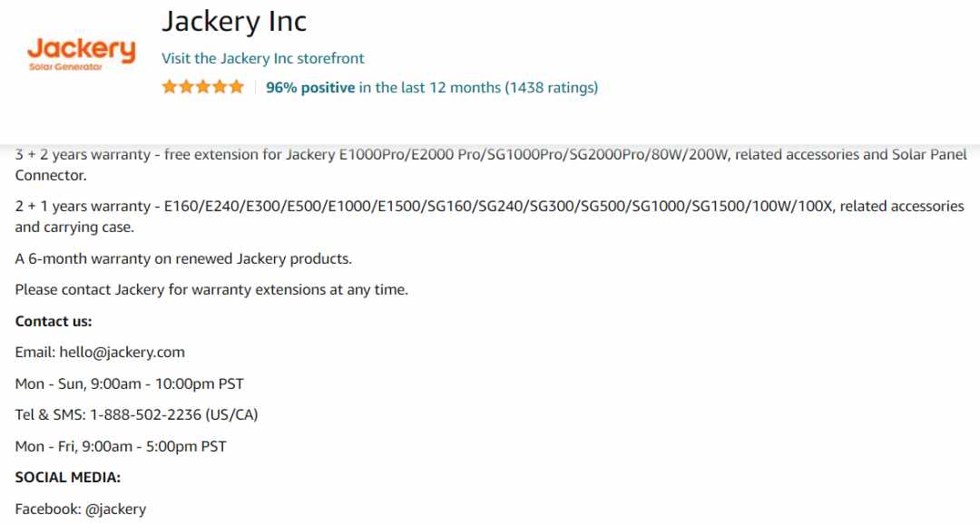Click the 96% positive feedback link
Screen dimensions: 980x524
310,87
